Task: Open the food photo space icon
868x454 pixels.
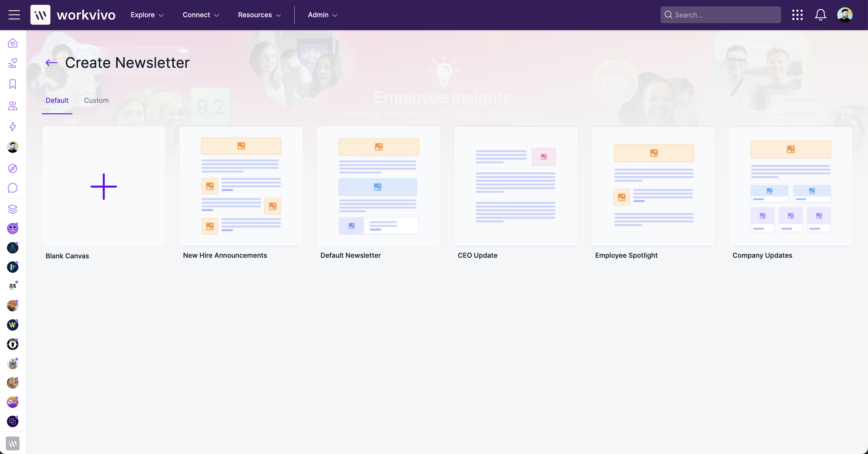Action: click(x=12, y=383)
